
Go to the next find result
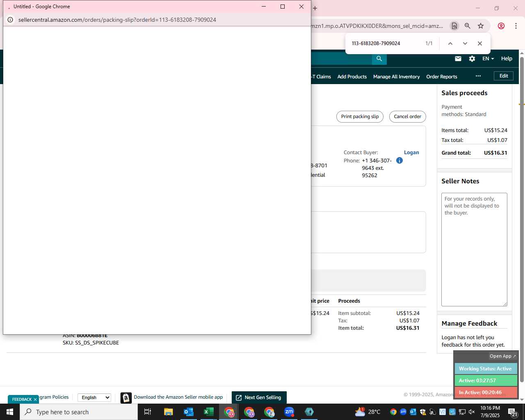coord(465,43)
